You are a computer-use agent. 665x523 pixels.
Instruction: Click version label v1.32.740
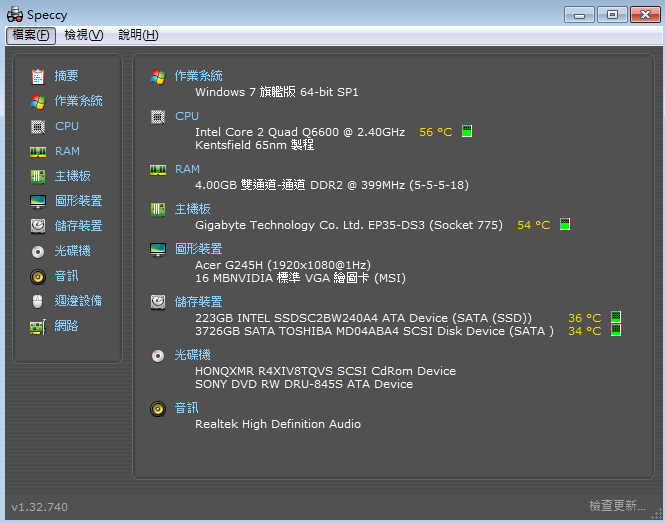click(x=39, y=507)
